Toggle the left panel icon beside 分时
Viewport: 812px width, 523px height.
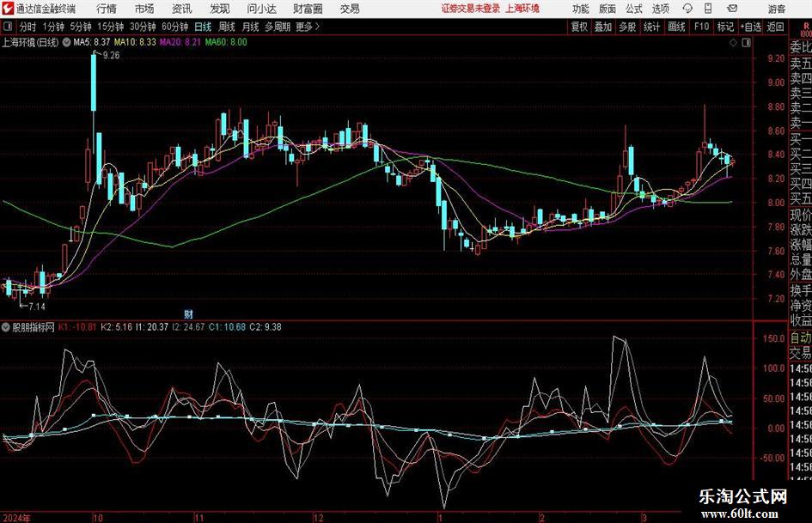8,27
